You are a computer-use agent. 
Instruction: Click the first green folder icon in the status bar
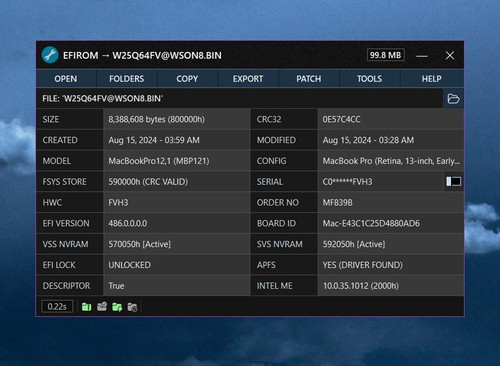click(x=87, y=307)
